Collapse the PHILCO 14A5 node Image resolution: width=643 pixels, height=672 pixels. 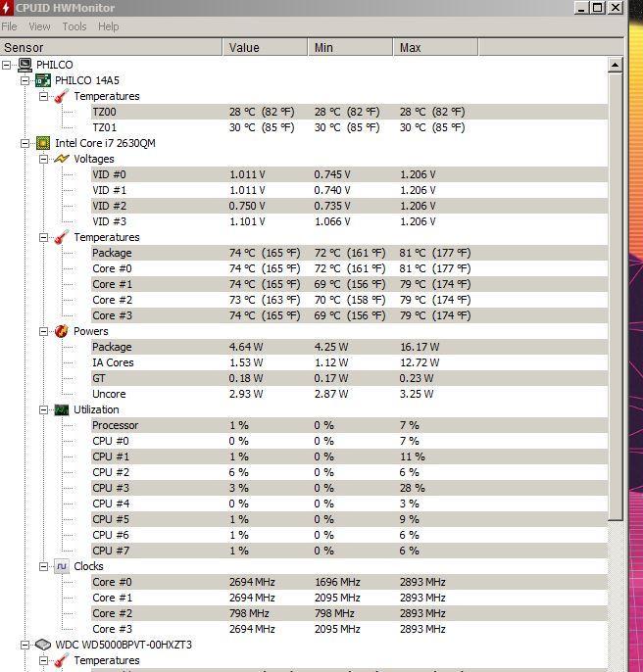click(25, 80)
